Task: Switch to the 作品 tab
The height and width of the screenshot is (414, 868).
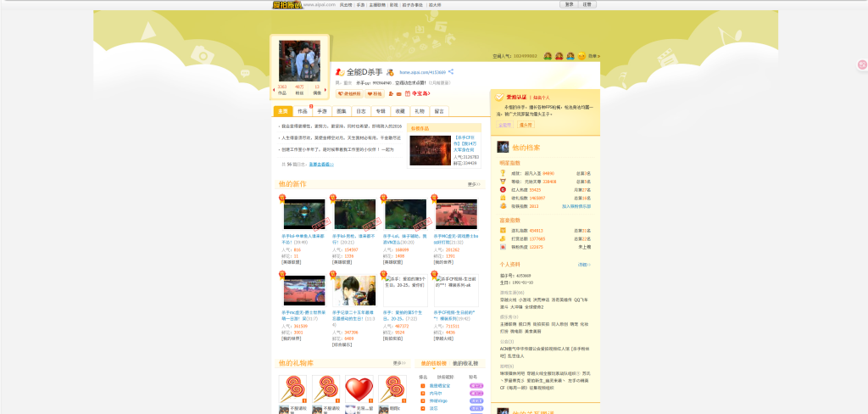Action: pyautogui.click(x=302, y=111)
